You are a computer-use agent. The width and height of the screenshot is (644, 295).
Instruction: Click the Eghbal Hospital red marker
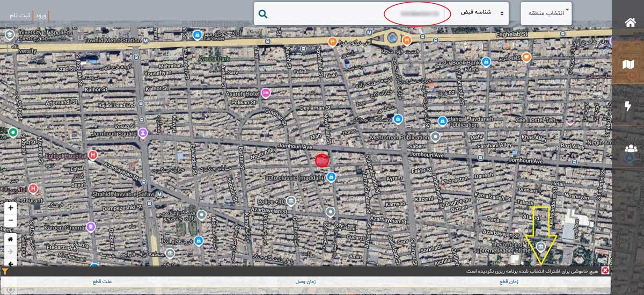pos(92,155)
